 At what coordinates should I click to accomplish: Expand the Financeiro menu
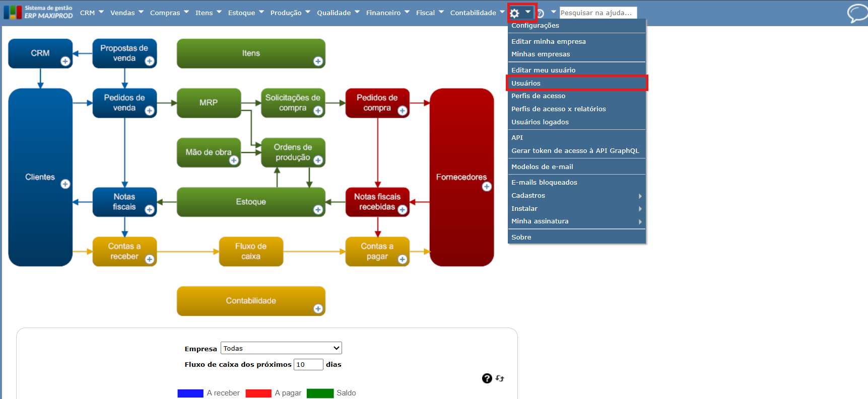[x=388, y=13]
